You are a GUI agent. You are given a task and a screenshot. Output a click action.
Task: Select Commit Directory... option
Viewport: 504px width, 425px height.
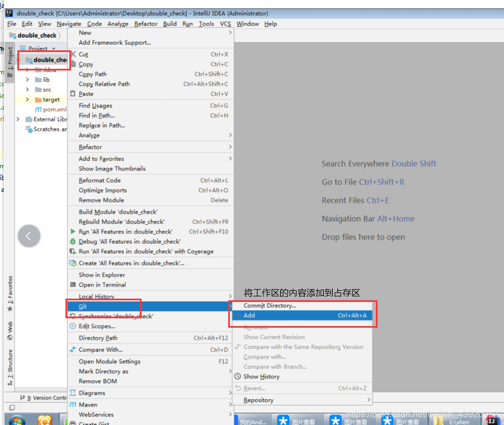pyautogui.click(x=302, y=305)
